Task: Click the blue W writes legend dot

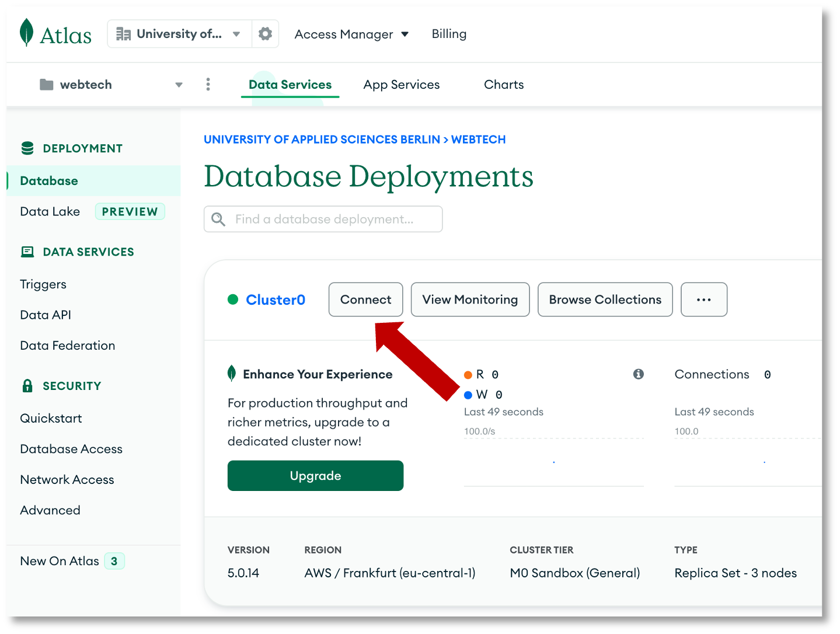Action: (468, 395)
